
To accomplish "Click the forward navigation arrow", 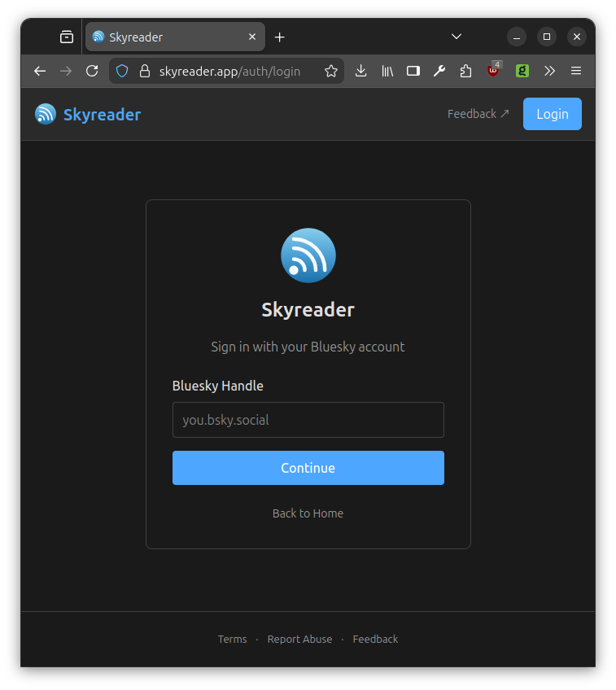I will pos(66,71).
